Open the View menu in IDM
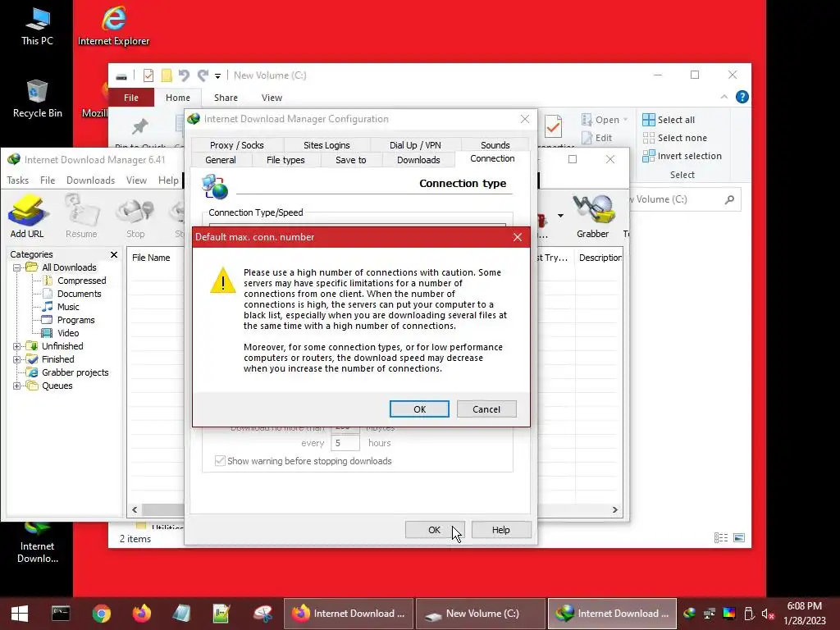 [137, 180]
